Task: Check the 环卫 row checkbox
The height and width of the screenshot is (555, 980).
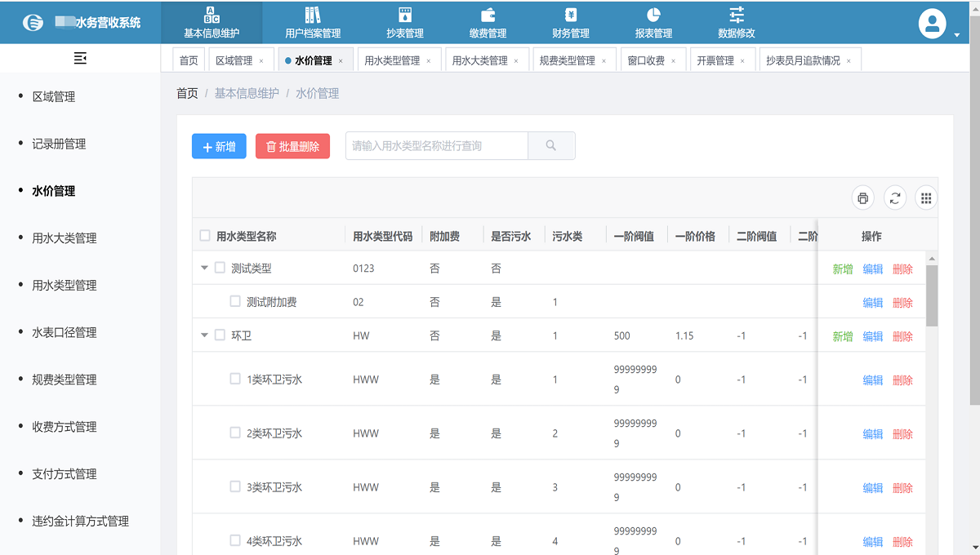Action: pyautogui.click(x=218, y=335)
